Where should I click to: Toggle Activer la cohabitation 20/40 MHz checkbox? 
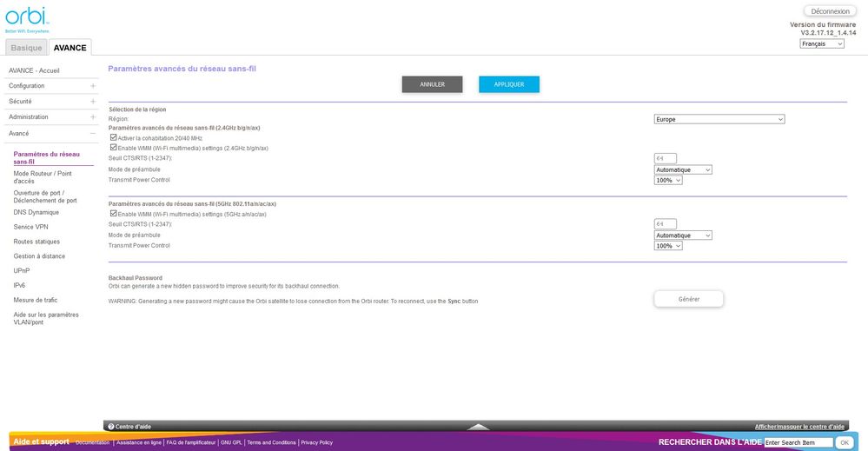[x=114, y=137]
